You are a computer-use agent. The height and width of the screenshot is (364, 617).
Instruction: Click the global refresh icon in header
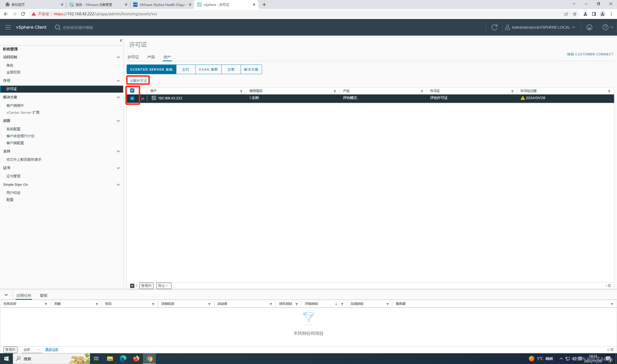pos(494,27)
